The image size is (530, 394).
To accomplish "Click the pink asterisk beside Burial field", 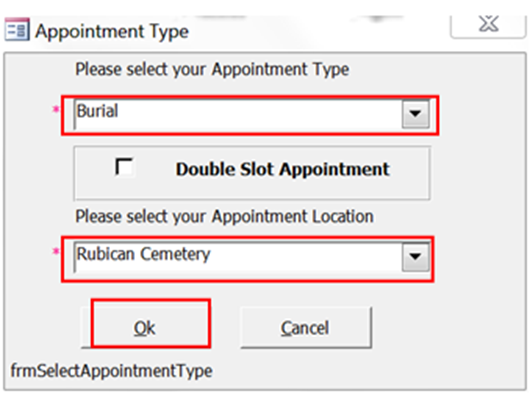I will (55, 109).
